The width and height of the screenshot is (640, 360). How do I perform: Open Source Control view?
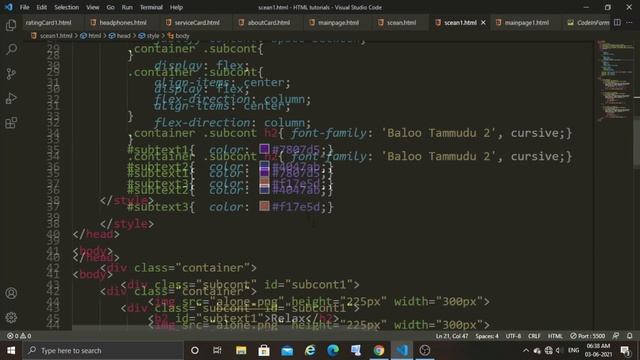click(x=11, y=74)
